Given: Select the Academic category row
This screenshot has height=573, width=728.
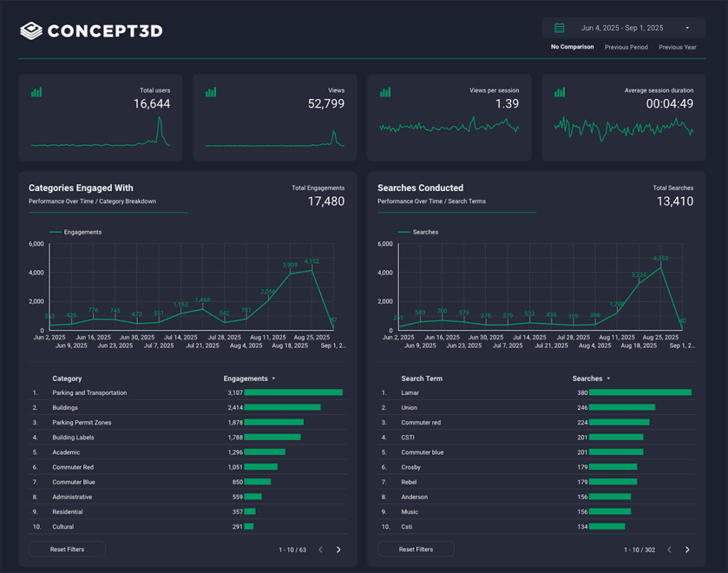Looking at the screenshot, I should tap(188, 452).
